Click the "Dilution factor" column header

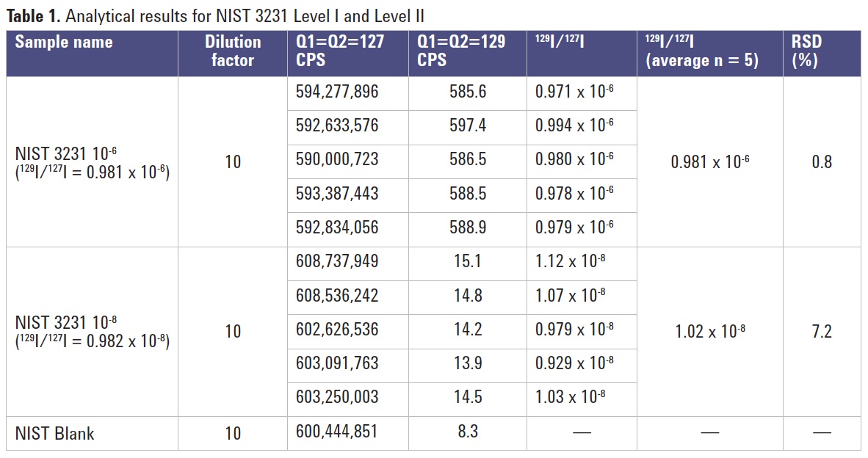[232, 51]
